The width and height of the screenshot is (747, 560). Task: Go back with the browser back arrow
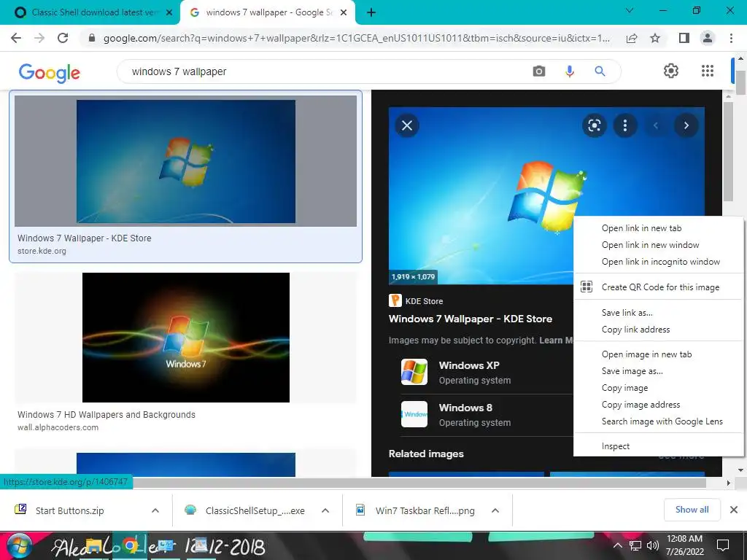pos(16,38)
